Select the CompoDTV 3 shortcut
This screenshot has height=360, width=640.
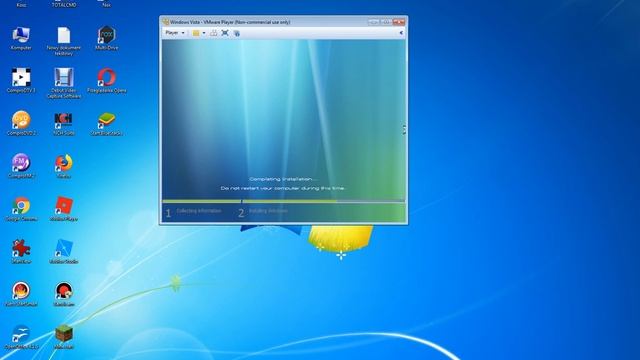(21, 81)
